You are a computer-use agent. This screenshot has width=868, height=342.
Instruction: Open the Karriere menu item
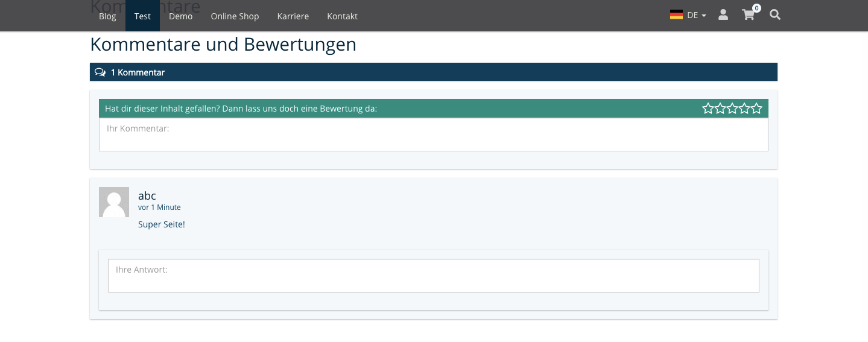[x=293, y=16]
